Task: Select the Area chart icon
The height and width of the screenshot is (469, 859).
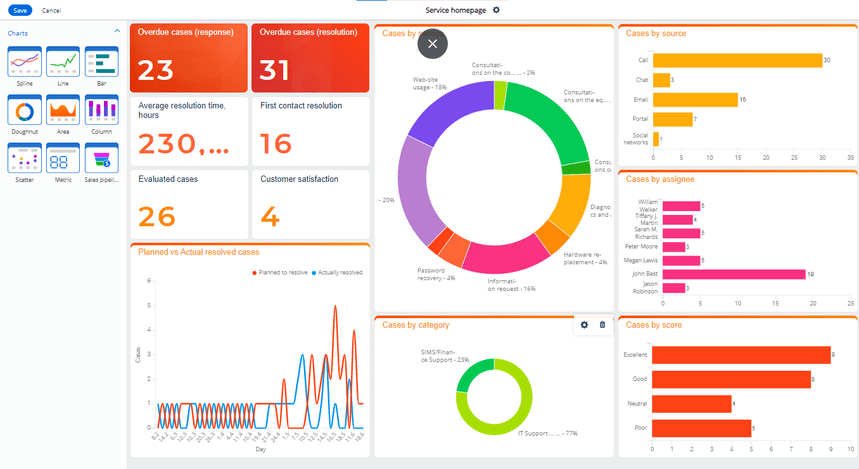Action: [x=63, y=110]
